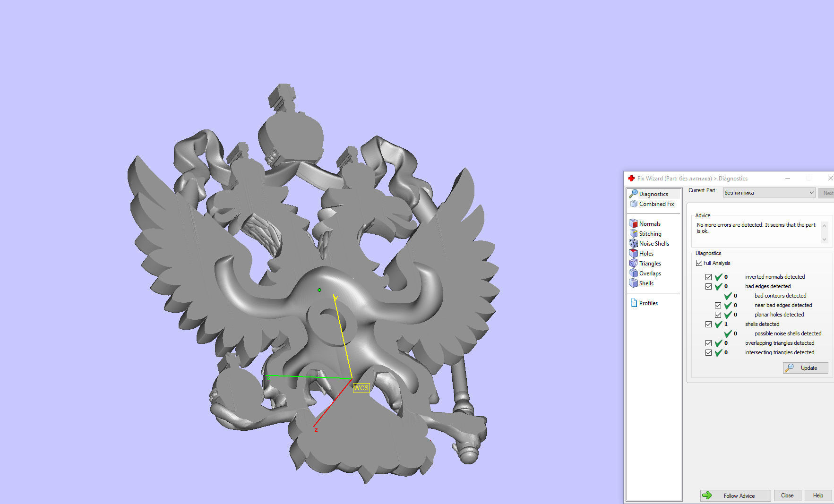Select the Holes fix icon

[x=634, y=253]
